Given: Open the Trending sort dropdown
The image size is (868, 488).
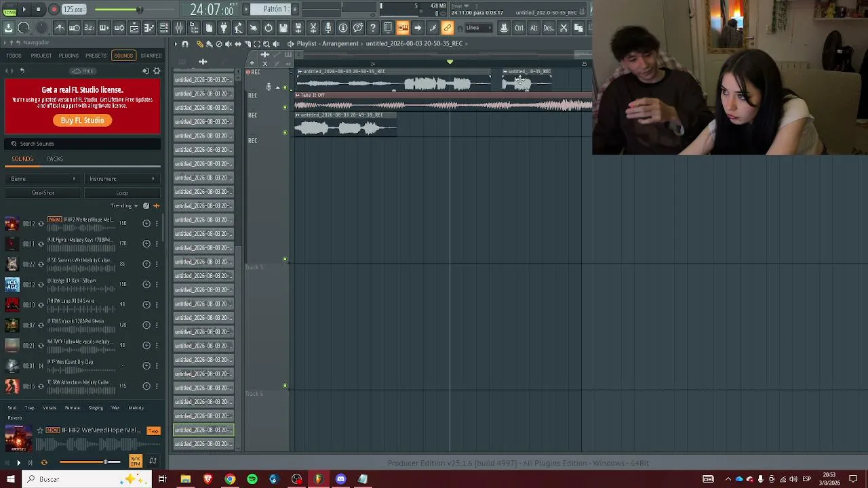Looking at the screenshot, I should point(124,206).
